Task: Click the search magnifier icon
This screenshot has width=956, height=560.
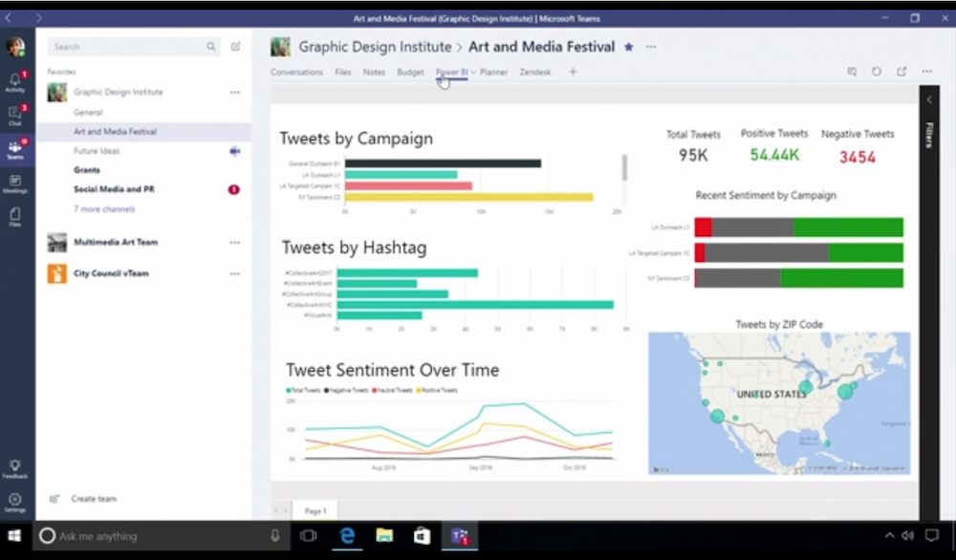Action: pyautogui.click(x=211, y=46)
